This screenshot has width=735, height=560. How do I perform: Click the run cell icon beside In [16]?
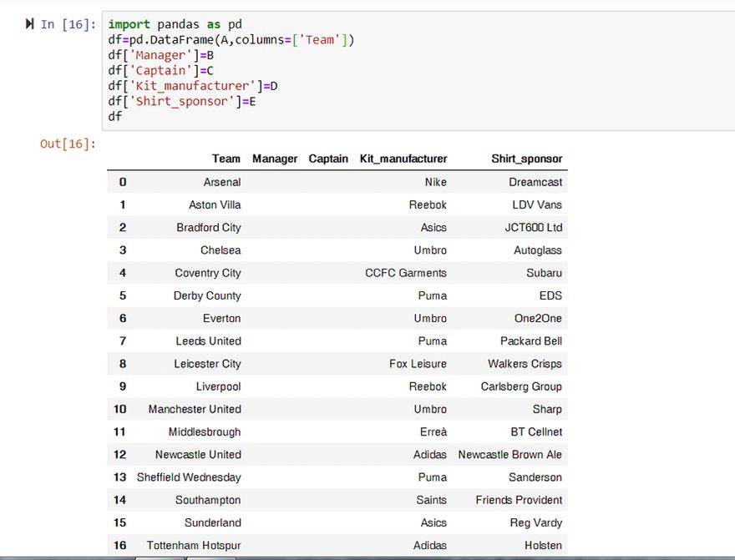click(x=30, y=24)
